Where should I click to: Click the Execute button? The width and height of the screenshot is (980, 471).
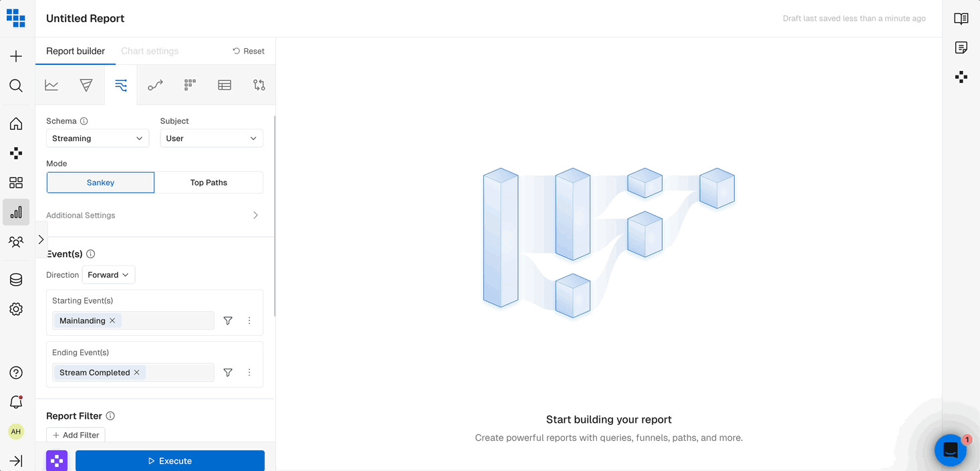(170, 461)
